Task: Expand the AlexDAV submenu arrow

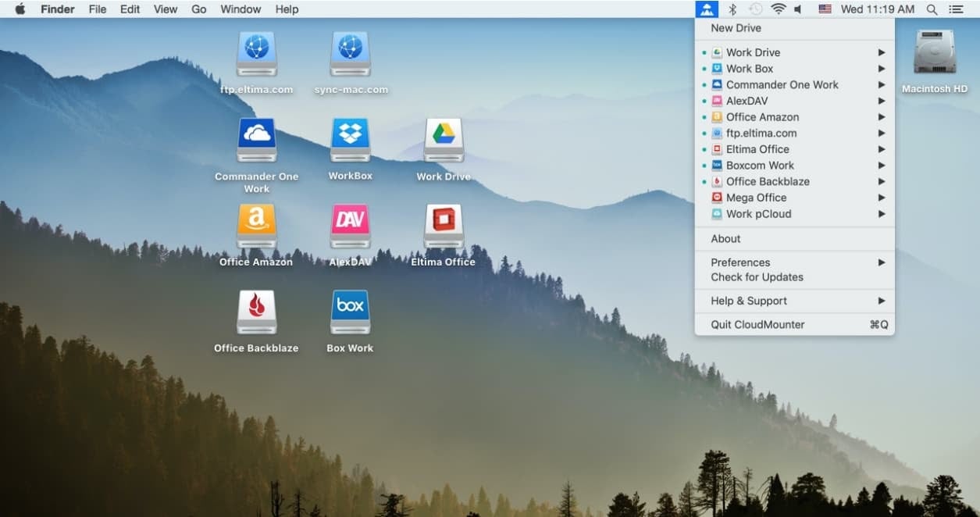Action: pyautogui.click(x=882, y=101)
